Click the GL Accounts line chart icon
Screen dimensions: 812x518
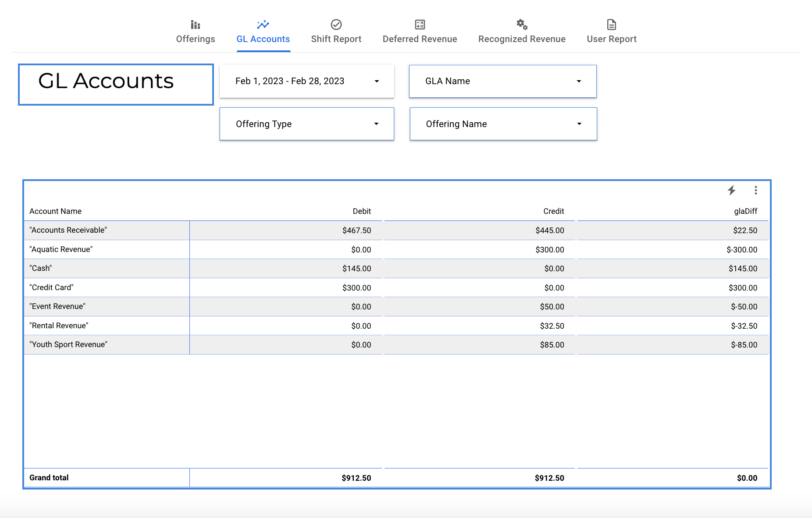pyautogui.click(x=263, y=25)
